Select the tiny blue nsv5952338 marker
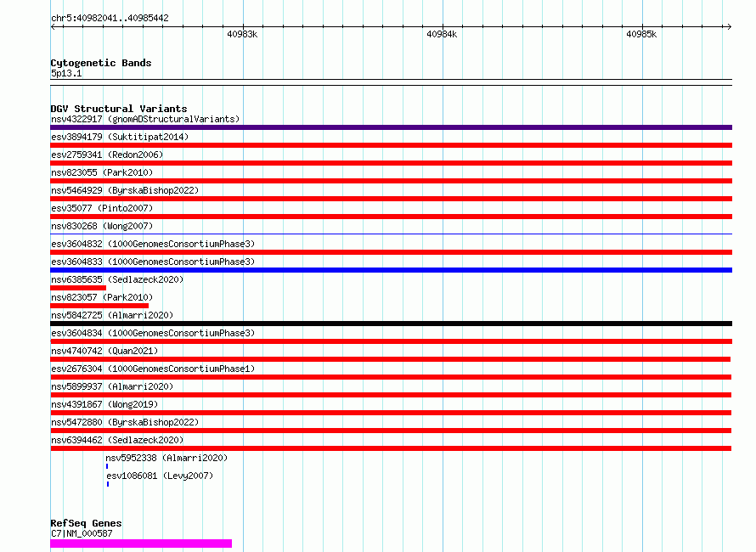This screenshot has width=756, height=552. click(107, 466)
